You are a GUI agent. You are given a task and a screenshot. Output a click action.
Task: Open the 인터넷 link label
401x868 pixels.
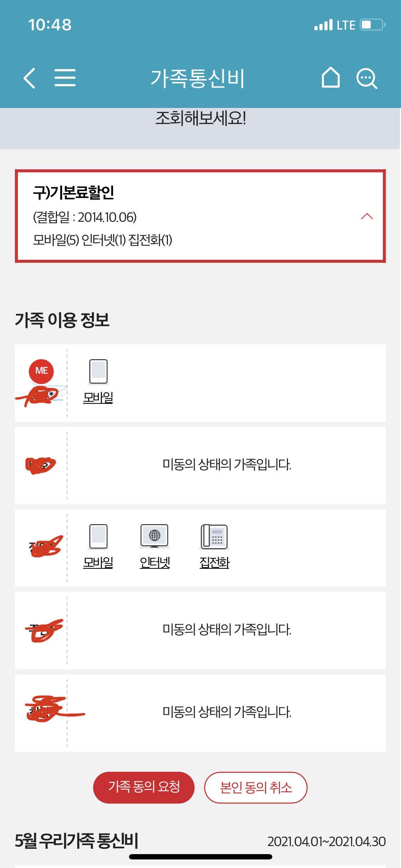pos(155,563)
